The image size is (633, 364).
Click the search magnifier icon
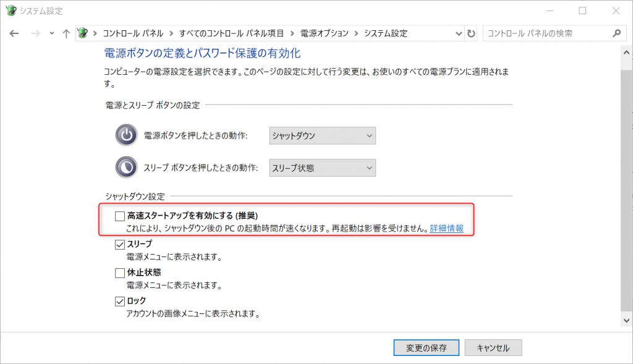tap(616, 33)
